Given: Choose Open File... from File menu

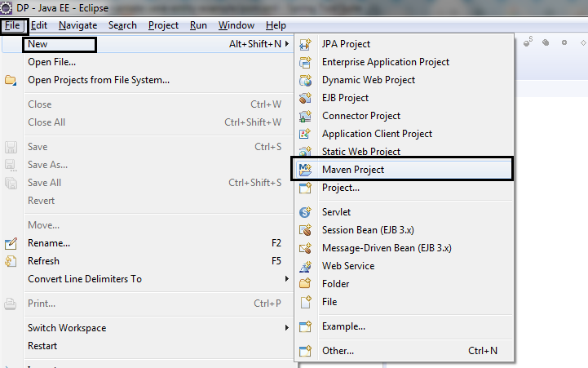Looking at the screenshot, I should [52, 62].
